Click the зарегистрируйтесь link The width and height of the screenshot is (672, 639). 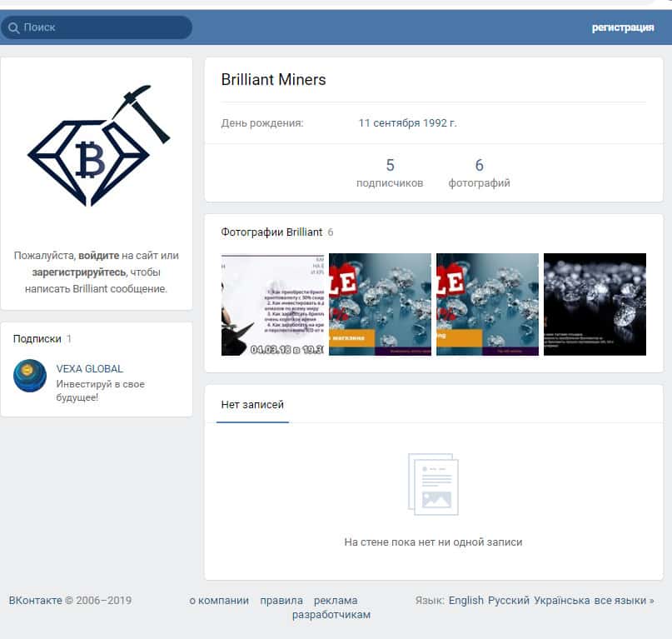[79, 272]
